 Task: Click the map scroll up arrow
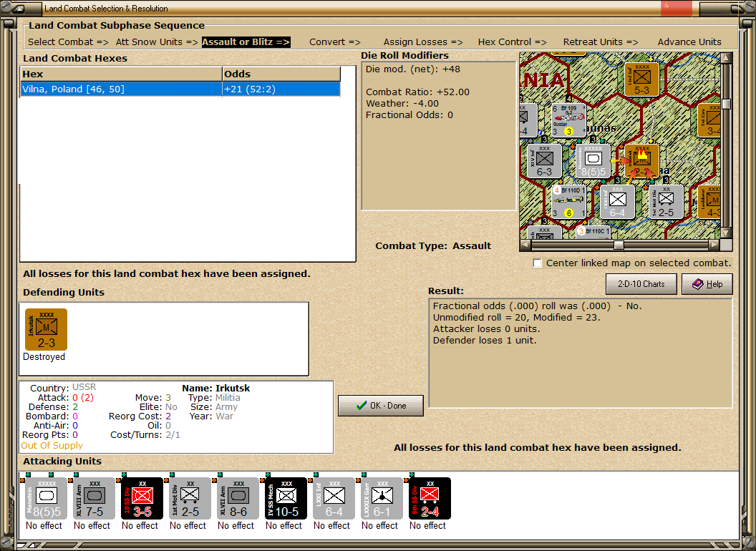[x=726, y=59]
